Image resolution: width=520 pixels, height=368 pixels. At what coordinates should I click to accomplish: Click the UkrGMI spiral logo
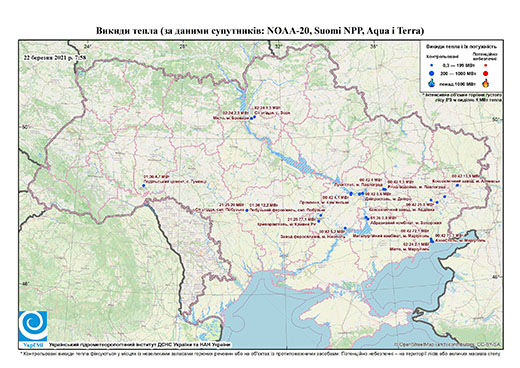click(33, 326)
